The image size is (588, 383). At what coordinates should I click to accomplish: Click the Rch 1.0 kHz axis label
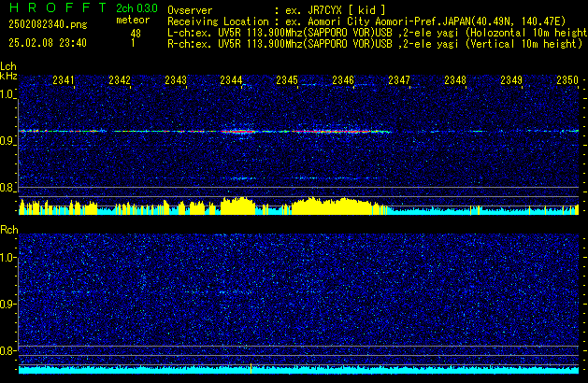pyautogui.click(x=7, y=258)
